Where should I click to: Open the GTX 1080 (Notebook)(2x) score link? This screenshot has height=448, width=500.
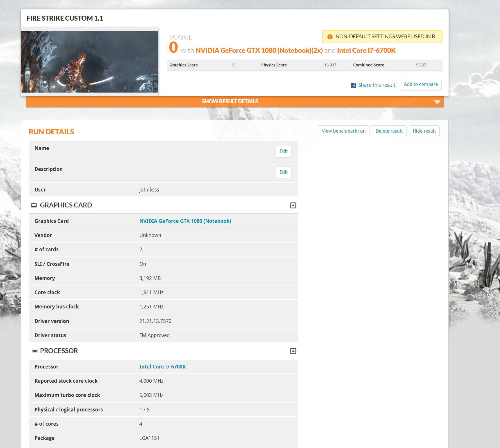[x=259, y=50]
